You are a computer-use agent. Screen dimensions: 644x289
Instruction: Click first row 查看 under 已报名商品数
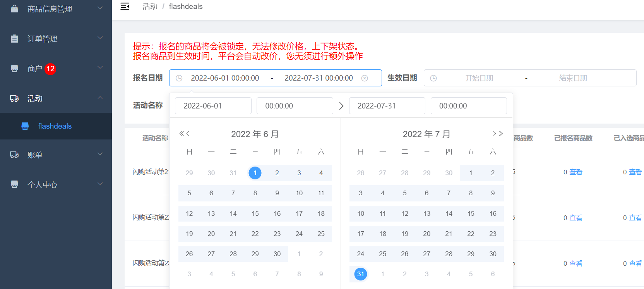pyautogui.click(x=576, y=172)
